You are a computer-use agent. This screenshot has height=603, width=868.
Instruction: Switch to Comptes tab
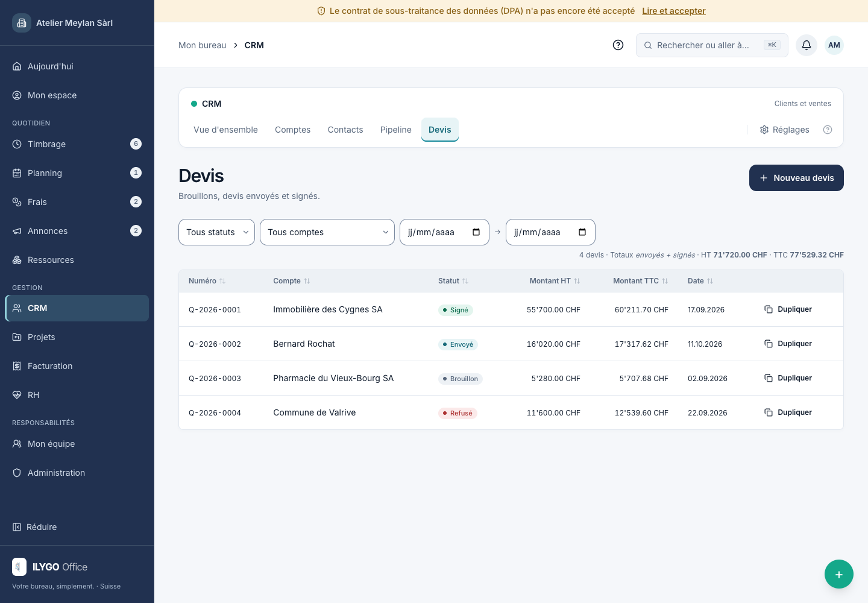pos(292,130)
